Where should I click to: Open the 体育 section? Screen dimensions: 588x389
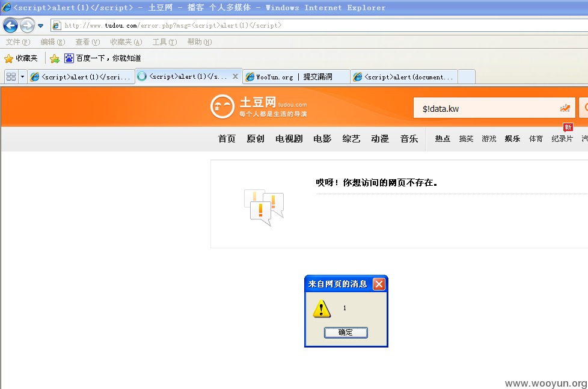tap(536, 139)
